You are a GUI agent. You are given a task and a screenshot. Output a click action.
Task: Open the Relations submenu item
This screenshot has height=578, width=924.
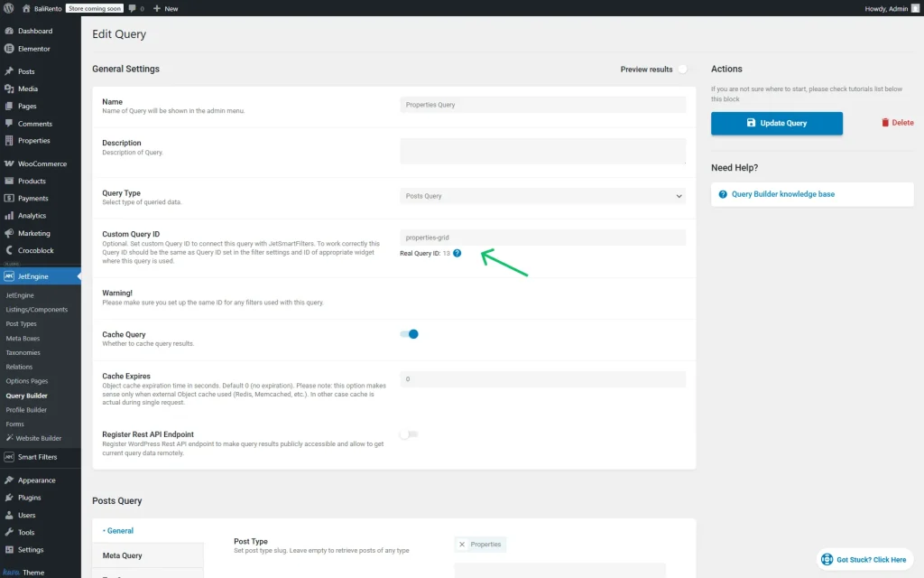pos(19,367)
